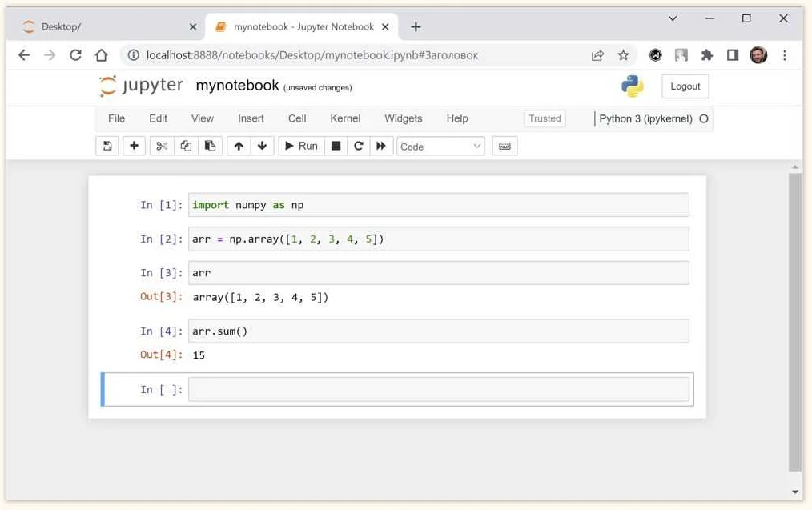Viewport: 812px width, 510px height.
Task: Bookmark this page with the star icon
Action: tap(623, 55)
